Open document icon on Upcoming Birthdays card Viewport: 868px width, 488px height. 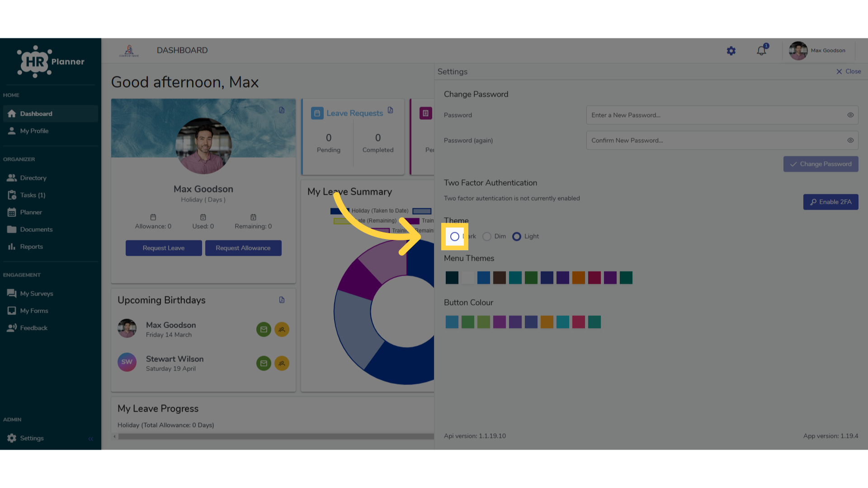point(282,300)
